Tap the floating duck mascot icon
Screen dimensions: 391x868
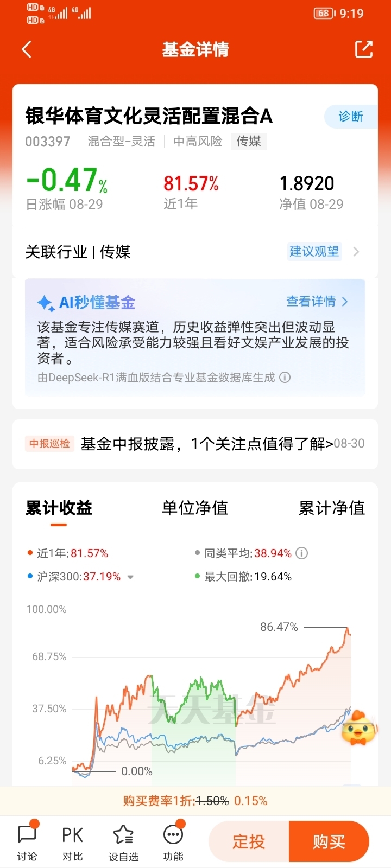tap(359, 727)
